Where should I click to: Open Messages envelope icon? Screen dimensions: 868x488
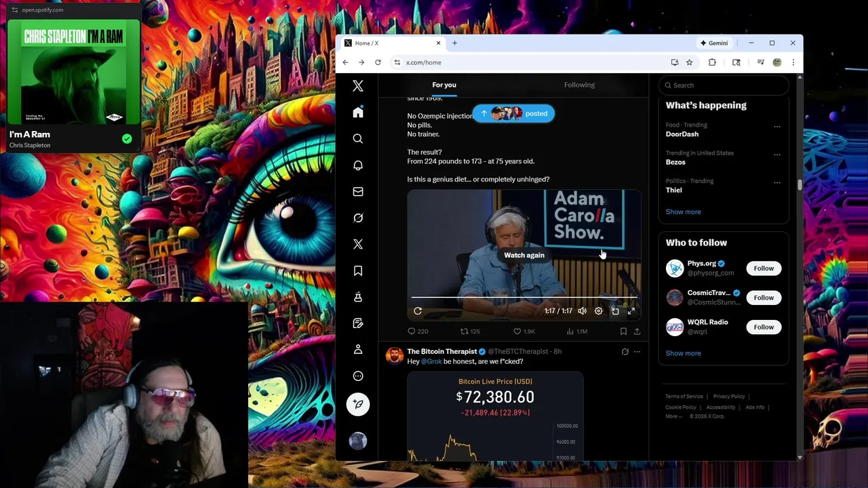tap(358, 192)
